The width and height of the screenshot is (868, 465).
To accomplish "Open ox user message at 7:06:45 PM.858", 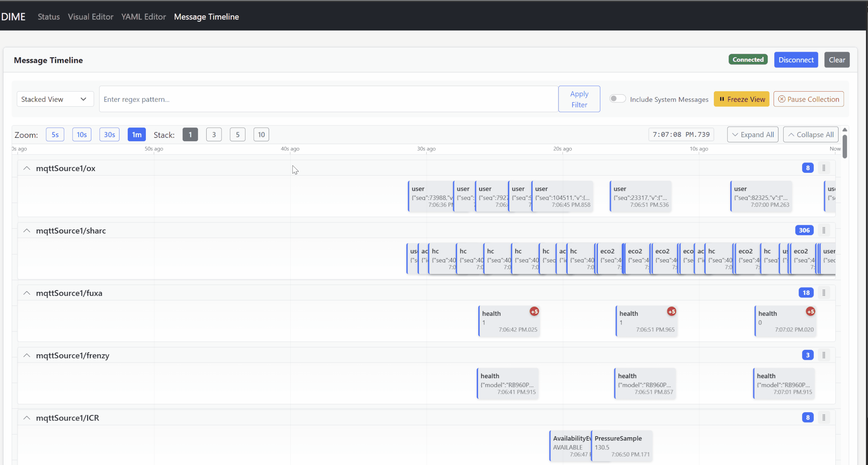I will tap(562, 196).
